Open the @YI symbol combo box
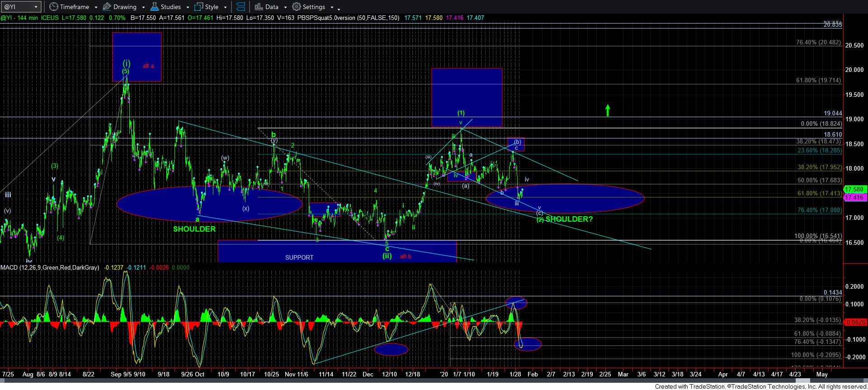868x390 pixels. tap(21, 7)
